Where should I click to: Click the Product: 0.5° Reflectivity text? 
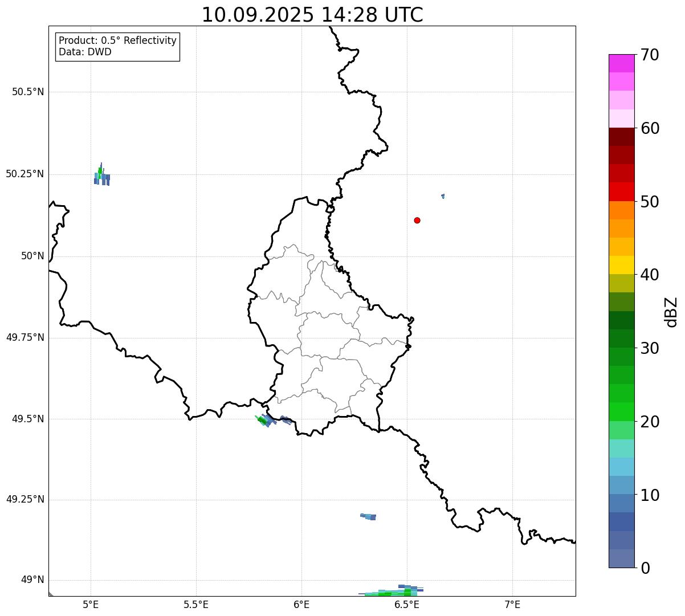pyautogui.click(x=117, y=40)
